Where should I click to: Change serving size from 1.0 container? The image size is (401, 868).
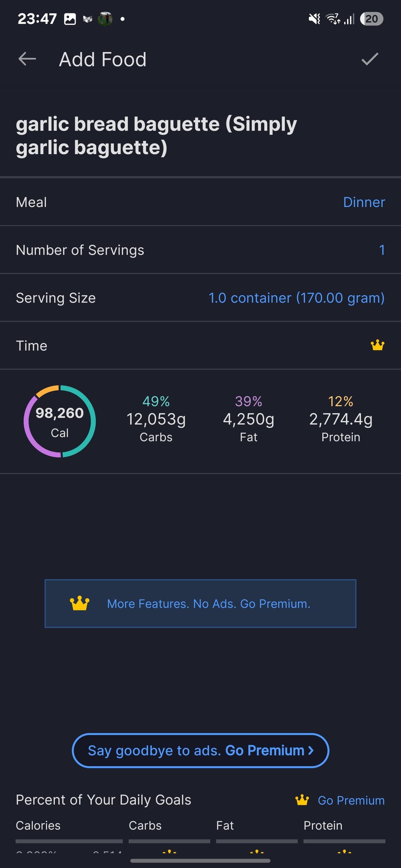296,298
